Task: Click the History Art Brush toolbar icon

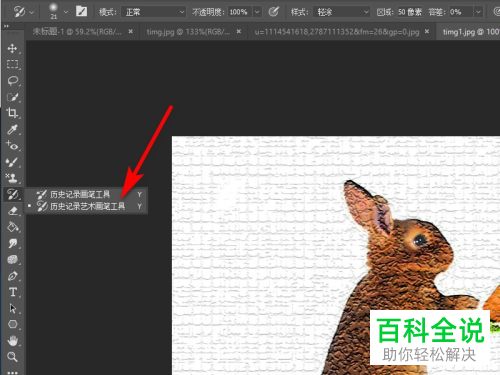Action: 12,194
